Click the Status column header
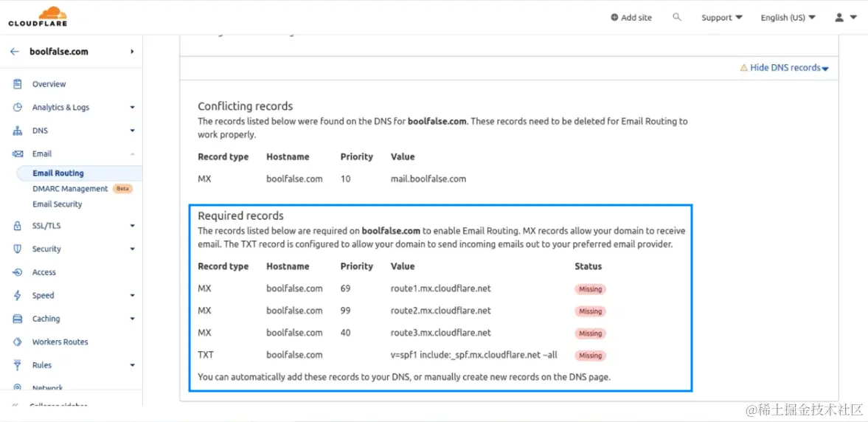The width and height of the screenshot is (868, 422). pyautogui.click(x=588, y=266)
